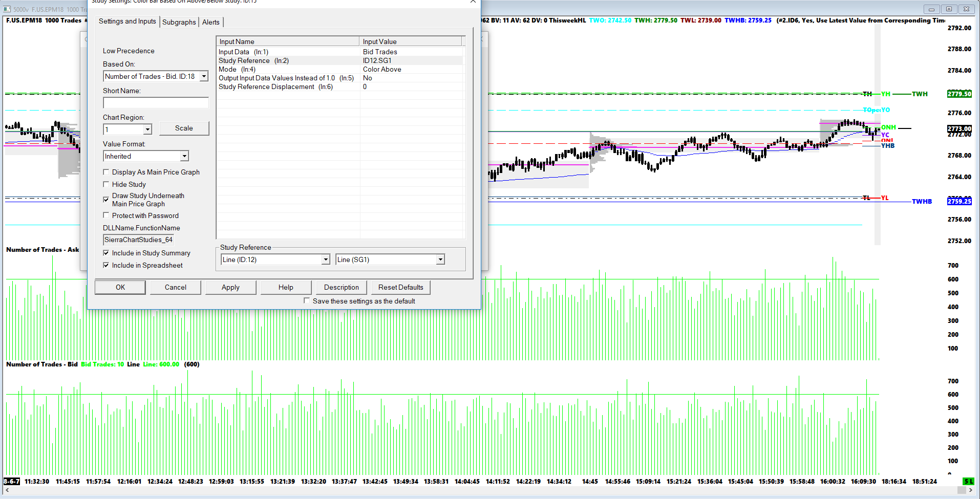Click the Bid Trades input value
This screenshot has height=499, width=980.
pyautogui.click(x=380, y=52)
